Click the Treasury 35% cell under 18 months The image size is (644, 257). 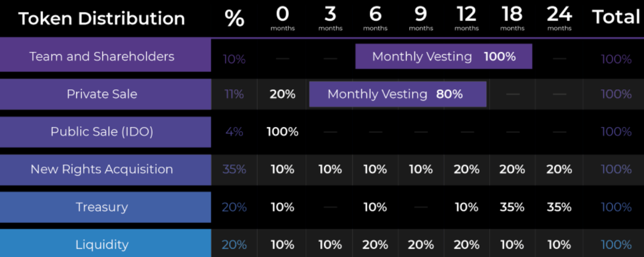(513, 207)
